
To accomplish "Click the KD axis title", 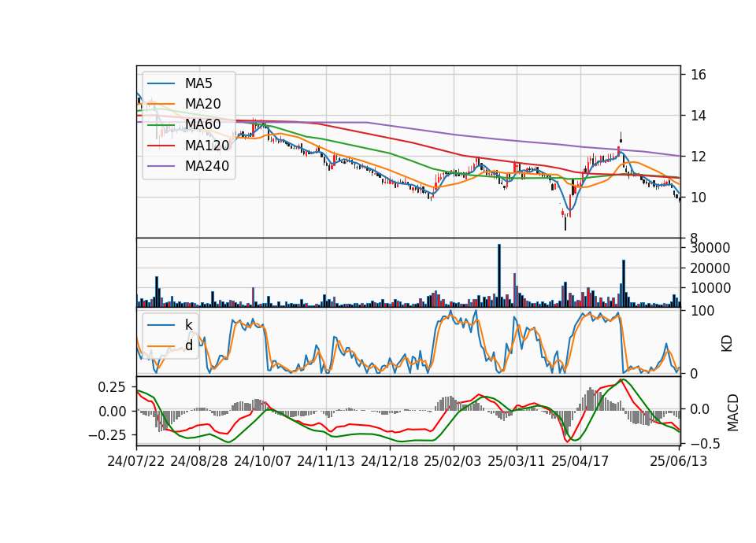I will [x=727, y=343].
